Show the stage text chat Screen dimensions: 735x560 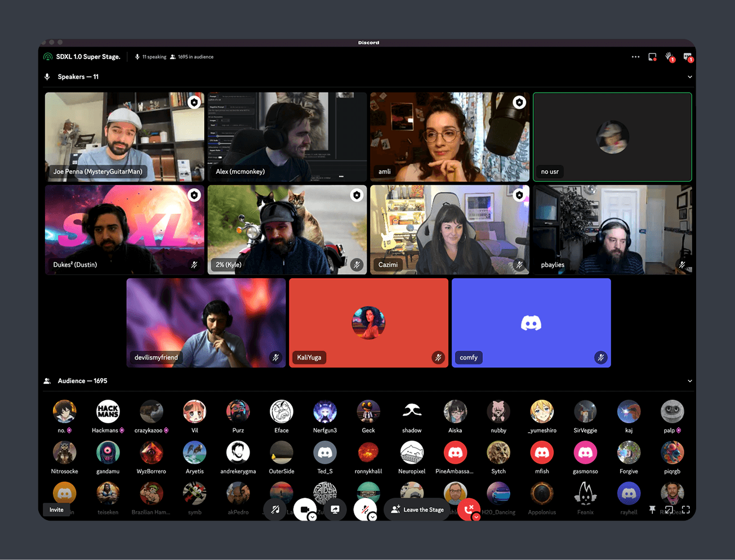pos(688,57)
